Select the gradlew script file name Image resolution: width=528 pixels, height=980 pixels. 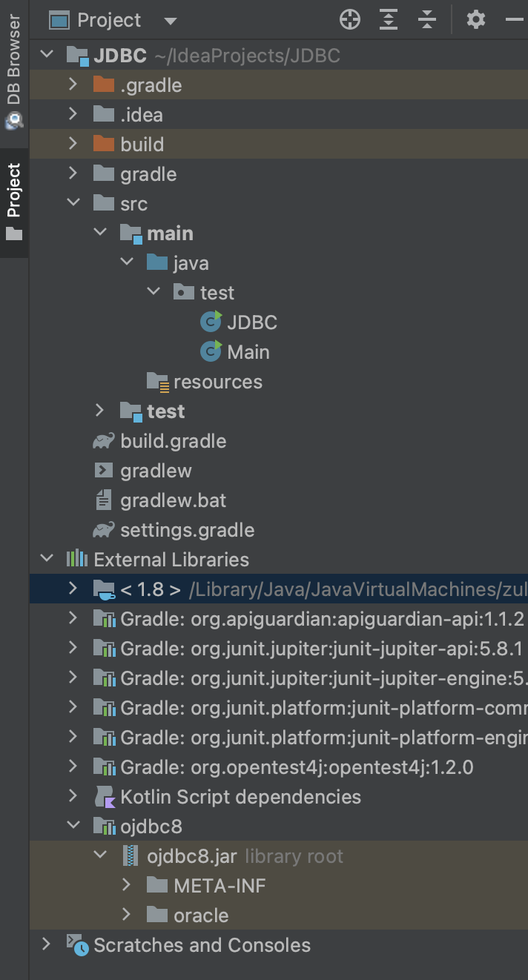[156, 471]
